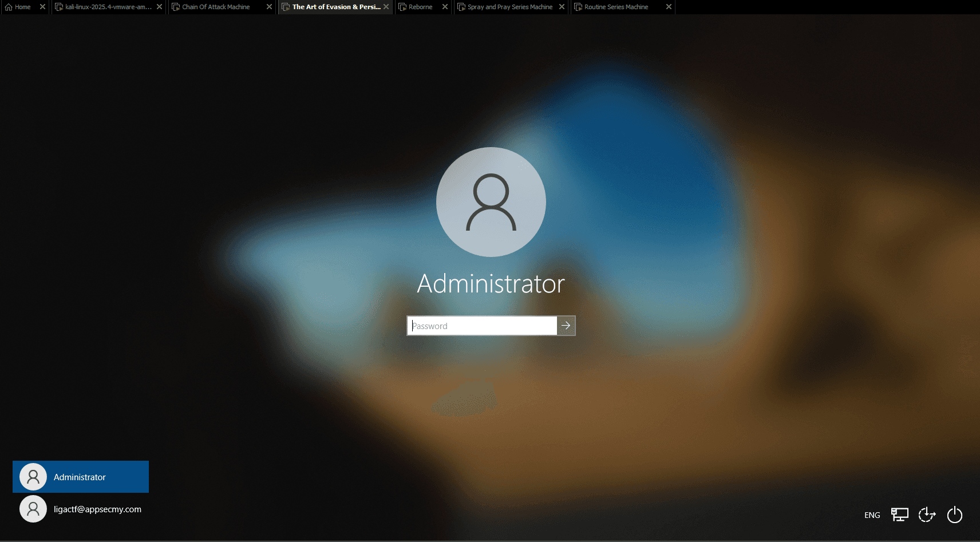The image size is (980, 542).
Task: Switch to the ligactf@appsecmy.com account
Action: click(81, 509)
